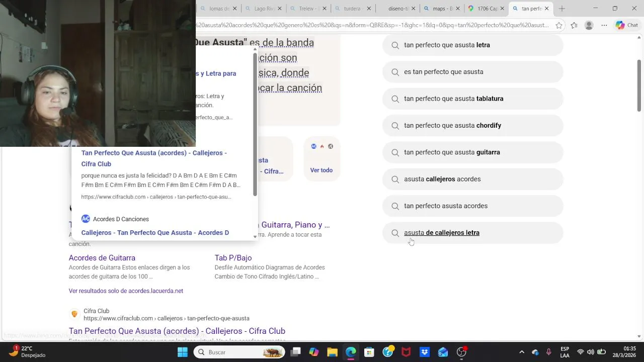
Task: Open 'Callejeros - Tan Perfecto Que Asusta - Acordes D' link
Action: (x=155, y=233)
